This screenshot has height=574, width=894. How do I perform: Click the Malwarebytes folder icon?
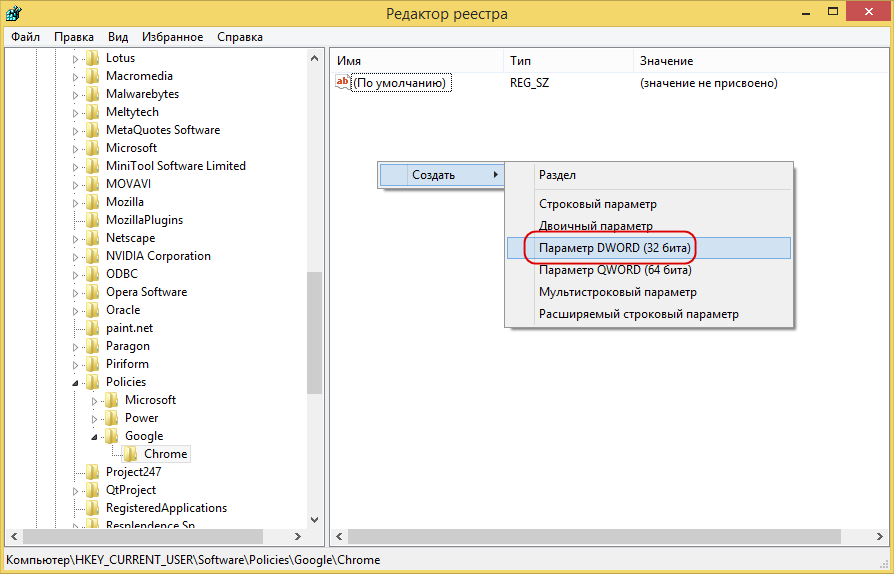(92, 94)
